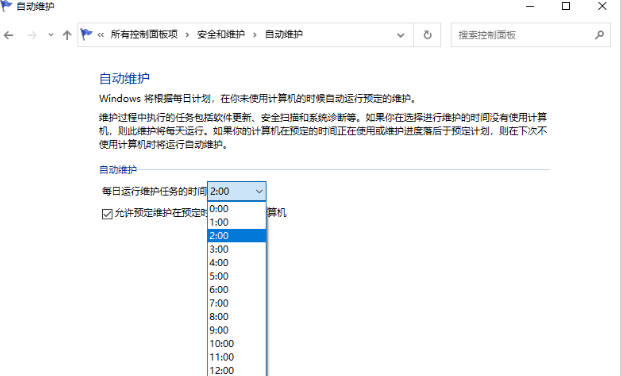Go up one level with up arrow

[x=67, y=35]
